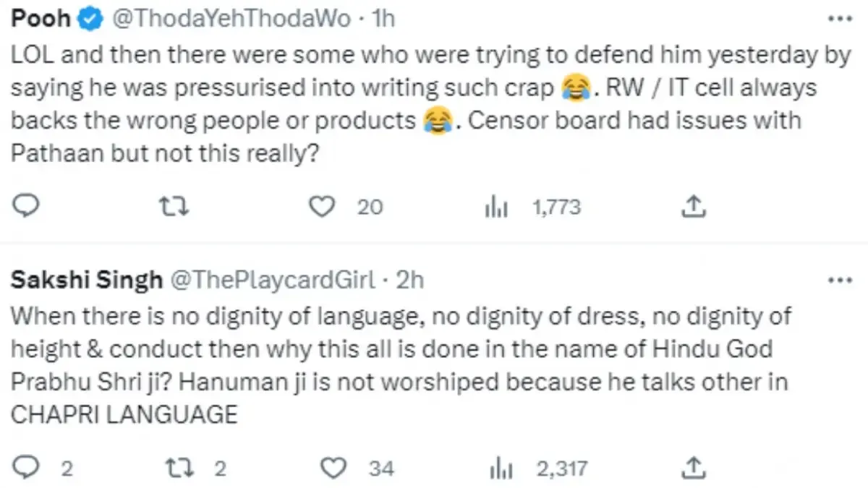Open Sakshi Singh's profile name

tap(86, 280)
